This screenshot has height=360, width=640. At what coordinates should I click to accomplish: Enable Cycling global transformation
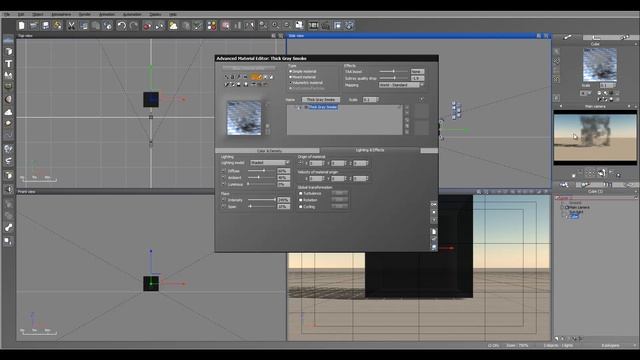tap(301, 207)
